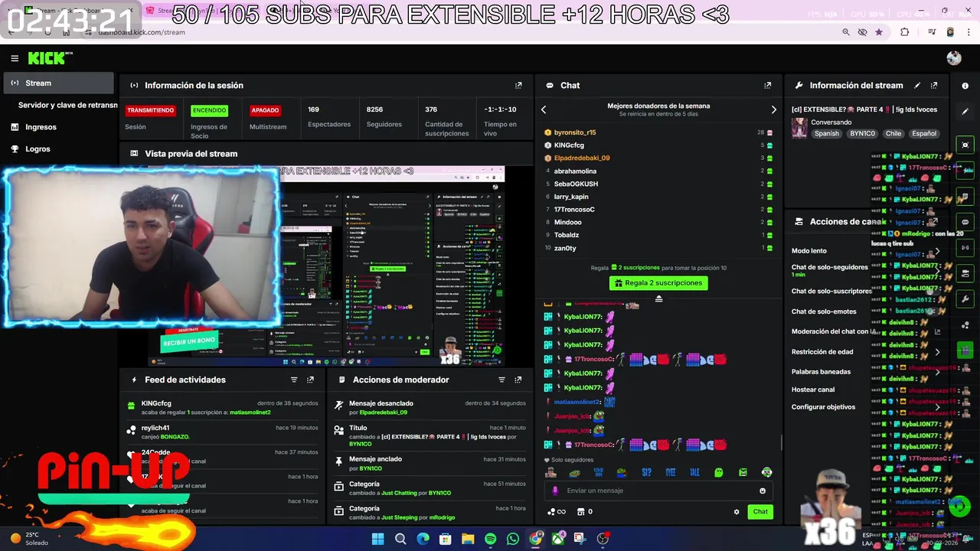Click the pencil icon in the right sidebar
The width and height of the screenshot is (980, 551).
point(965,111)
